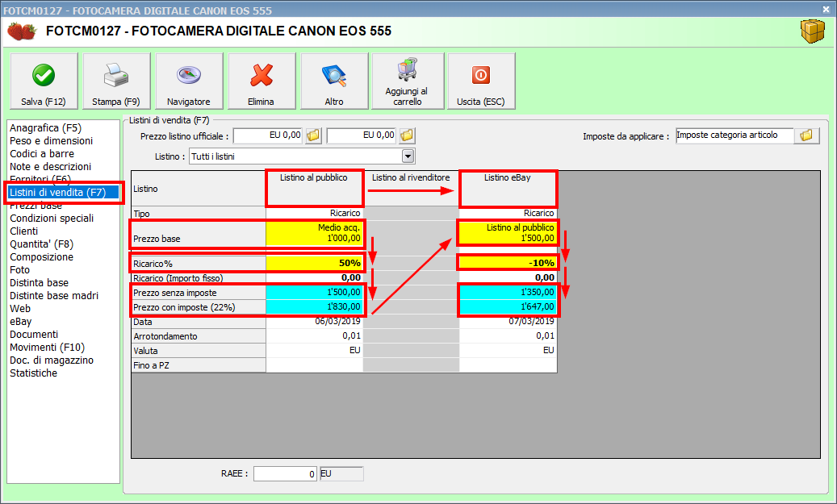Click the 'Ricarico (Importo fisso)' row label
Viewport: 837px width, 504px height.
coord(199,278)
